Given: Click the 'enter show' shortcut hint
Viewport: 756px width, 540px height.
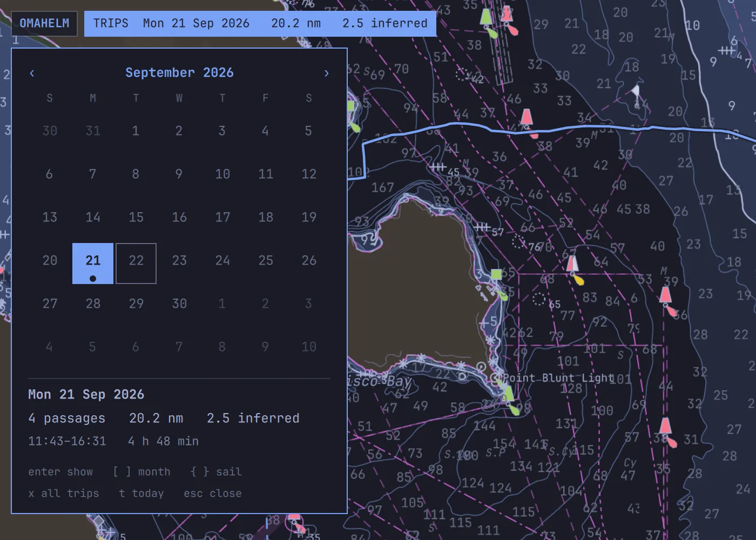Looking at the screenshot, I should pos(60,472).
